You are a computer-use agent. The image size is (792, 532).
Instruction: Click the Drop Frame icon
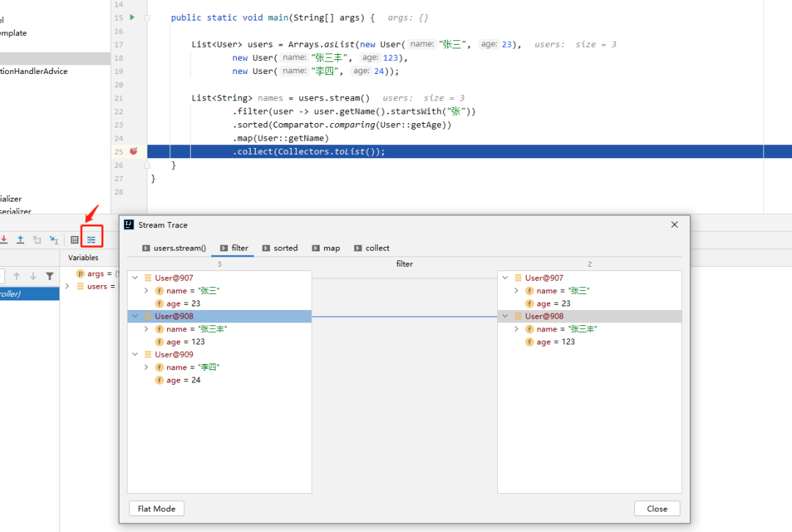37,240
